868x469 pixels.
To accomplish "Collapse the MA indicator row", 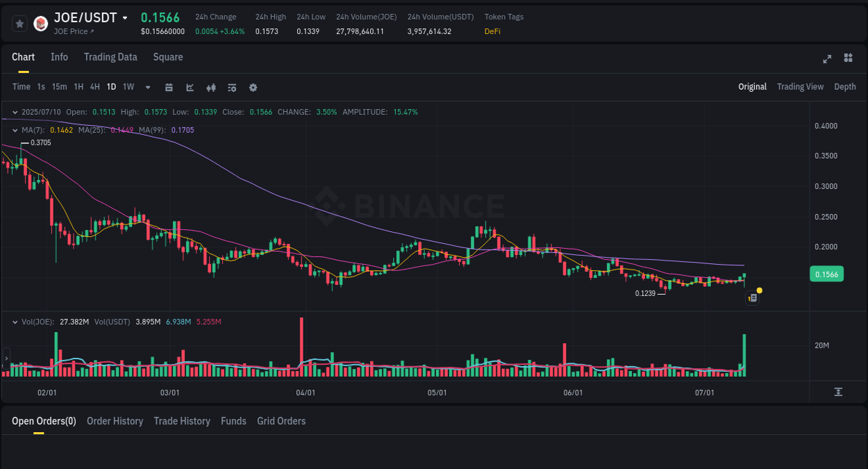I will click(15, 130).
